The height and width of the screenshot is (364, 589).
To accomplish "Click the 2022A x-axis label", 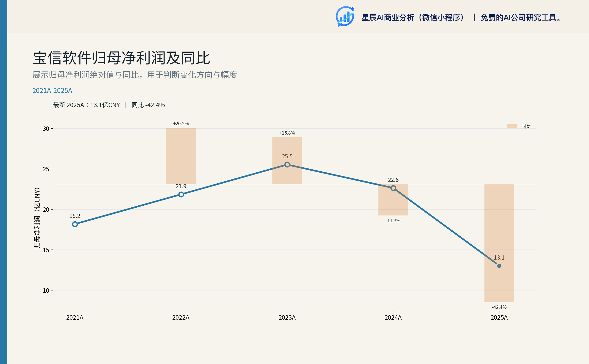I will point(181,317).
